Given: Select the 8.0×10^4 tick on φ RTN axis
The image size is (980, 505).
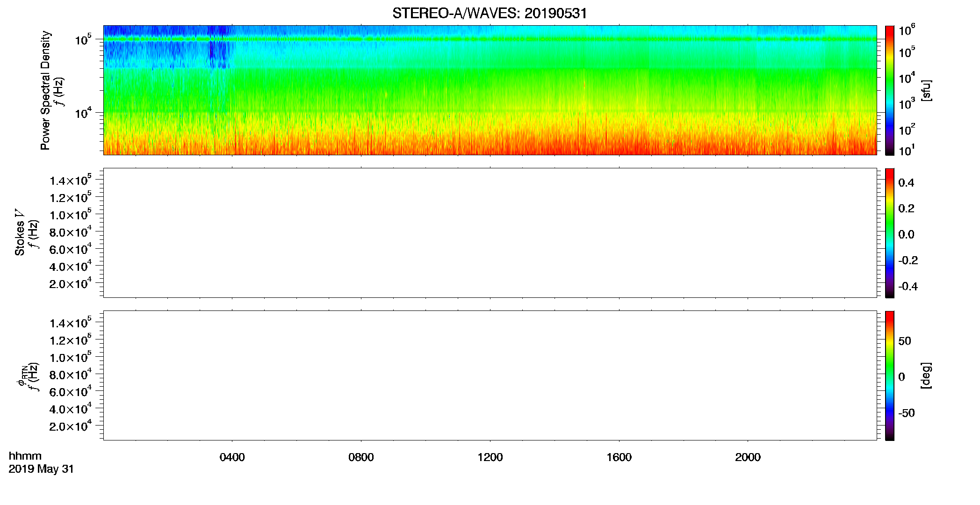Looking at the screenshot, I should tap(70, 375).
